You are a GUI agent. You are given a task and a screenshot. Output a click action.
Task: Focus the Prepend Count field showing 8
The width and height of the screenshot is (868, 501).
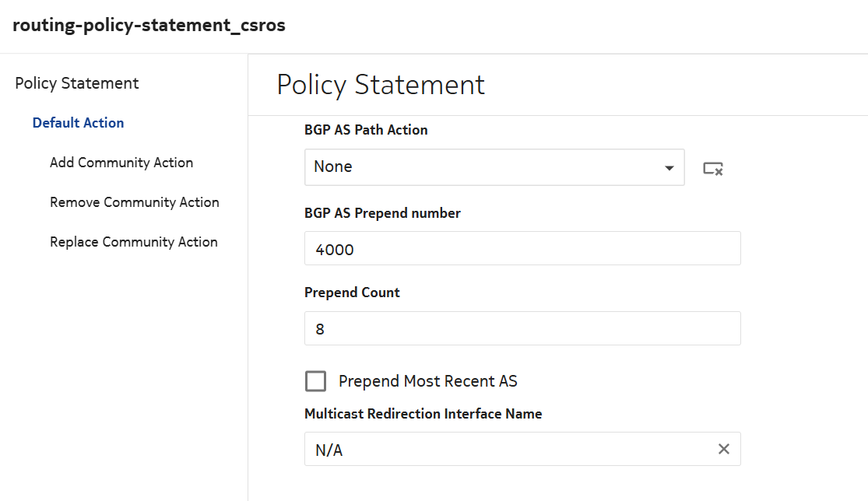(x=522, y=328)
